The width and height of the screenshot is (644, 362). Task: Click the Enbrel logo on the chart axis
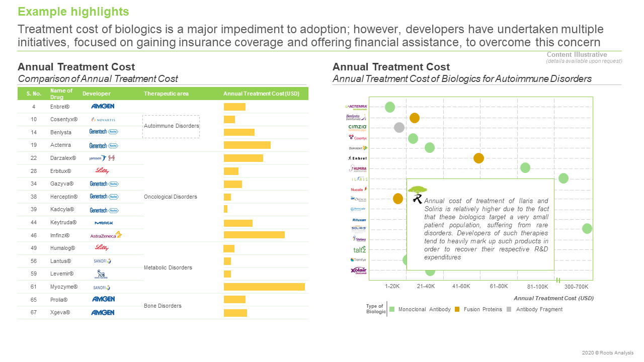357,158
